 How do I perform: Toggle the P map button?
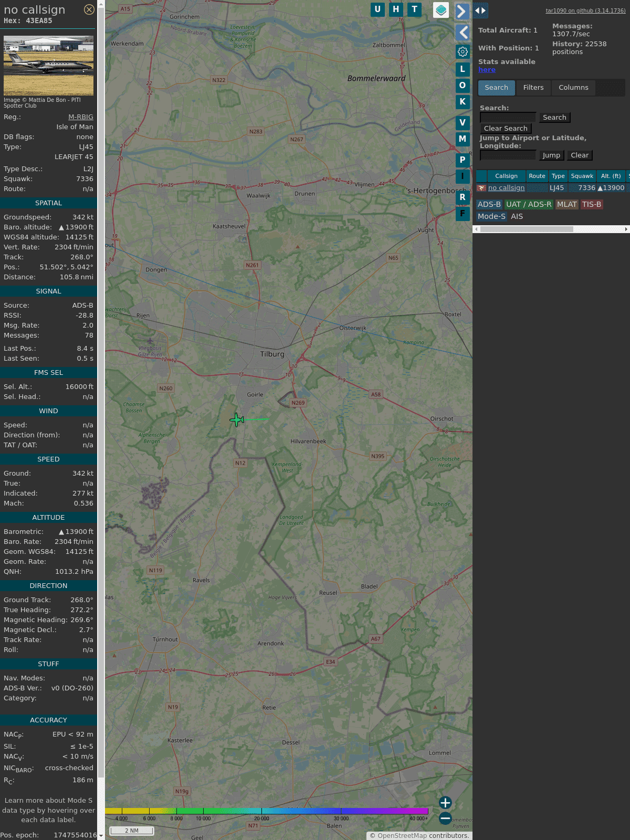coord(463,160)
